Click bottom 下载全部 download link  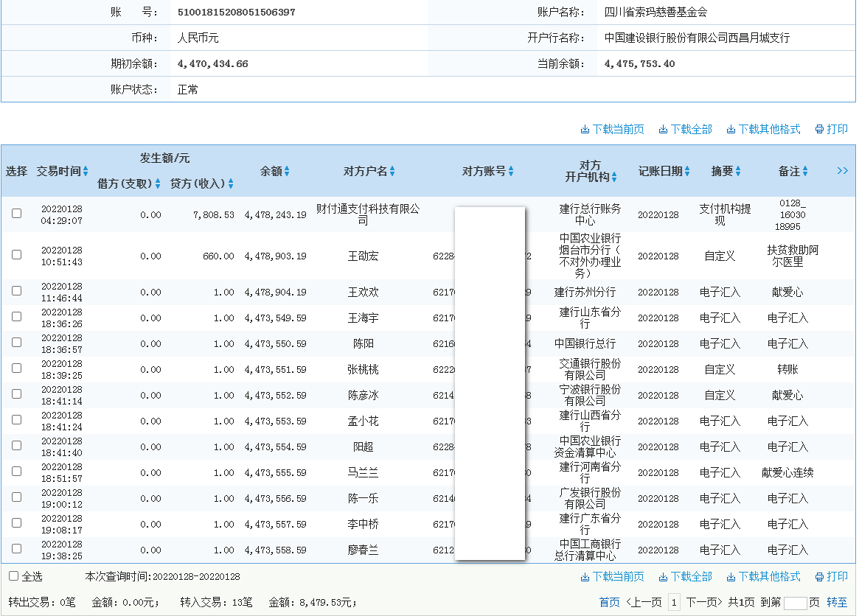coord(685,576)
